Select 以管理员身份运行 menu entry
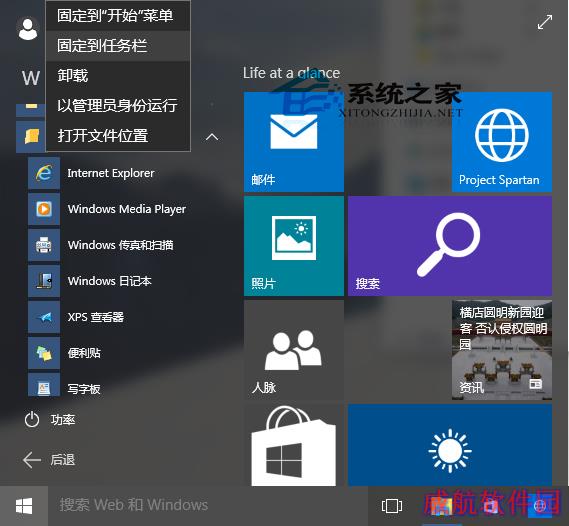This screenshot has width=569, height=526. tap(118, 106)
